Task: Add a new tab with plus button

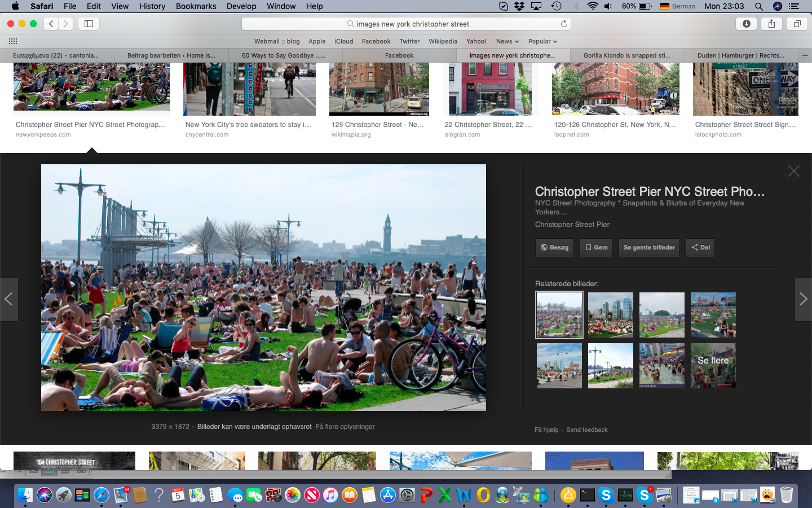Action: pos(805,55)
